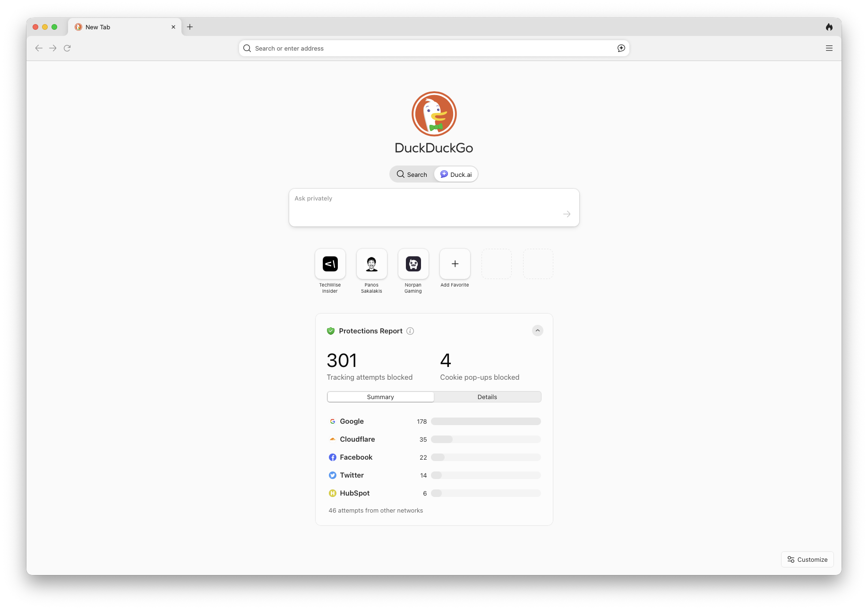Open the Customize button
The height and width of the screenshot is (610, 868).
(x=807, y=559)
